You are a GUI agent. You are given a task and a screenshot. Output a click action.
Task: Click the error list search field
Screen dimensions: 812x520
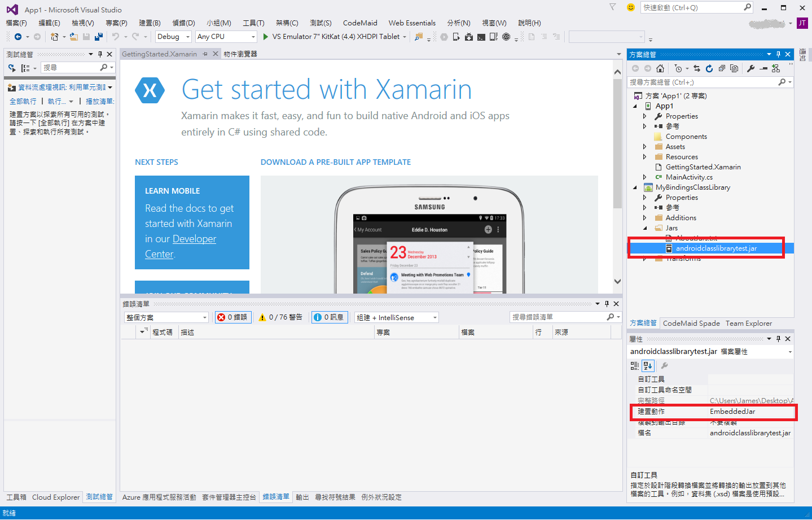565,317
